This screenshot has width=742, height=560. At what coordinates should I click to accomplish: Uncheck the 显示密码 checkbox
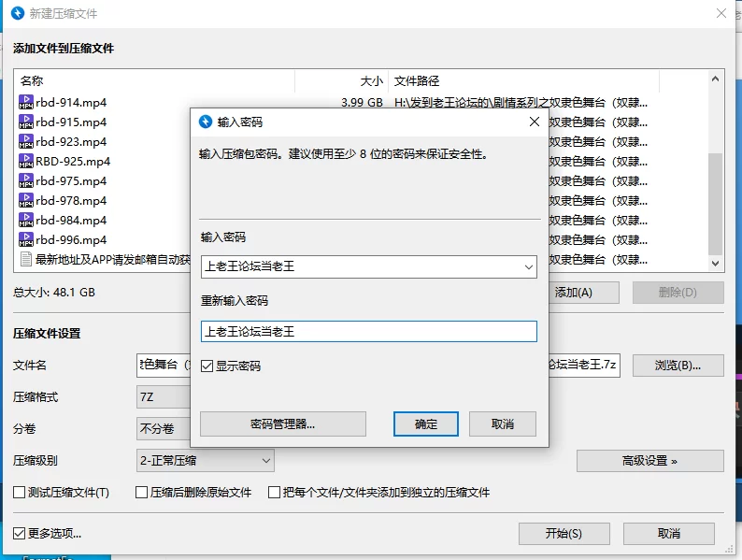click(207, 366)
